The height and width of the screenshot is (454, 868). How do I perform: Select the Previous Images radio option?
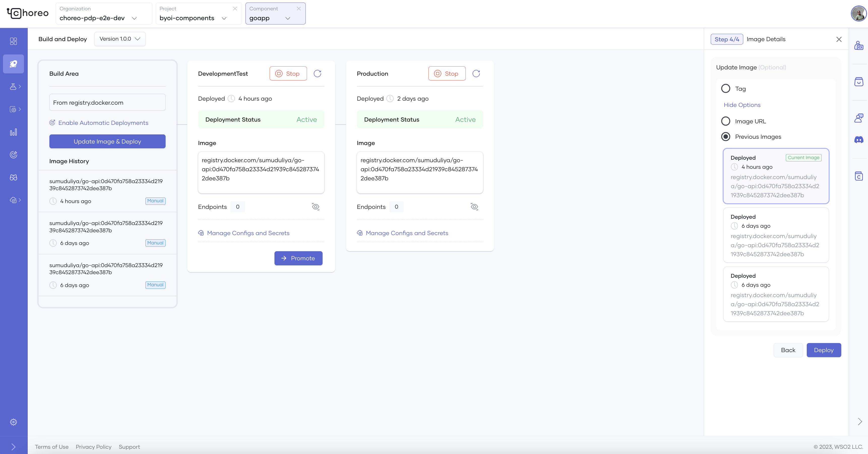pos(725,137)
